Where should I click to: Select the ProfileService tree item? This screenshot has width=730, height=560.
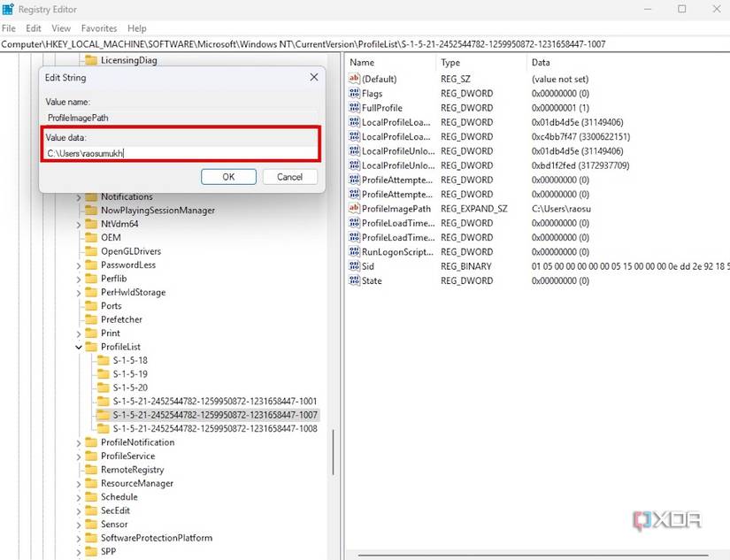coord(128,456)
